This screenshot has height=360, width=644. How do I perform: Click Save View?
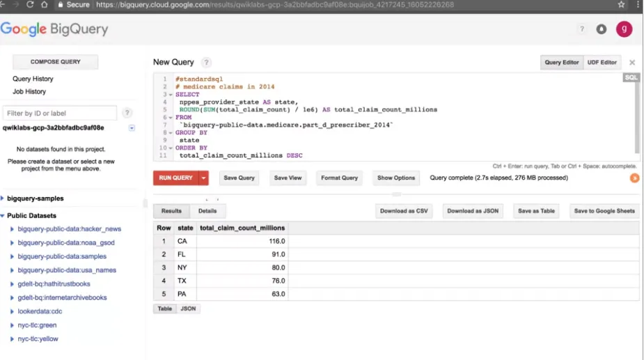tap(288, 178)
